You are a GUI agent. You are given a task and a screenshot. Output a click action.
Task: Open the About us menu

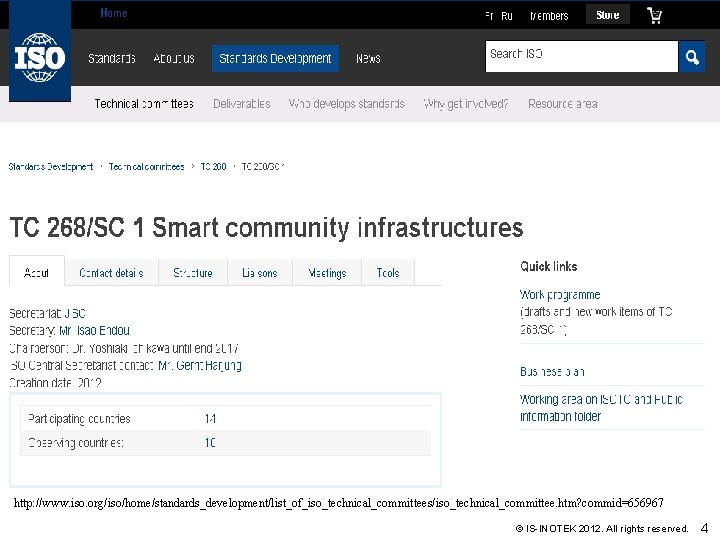tap(174, 58)
